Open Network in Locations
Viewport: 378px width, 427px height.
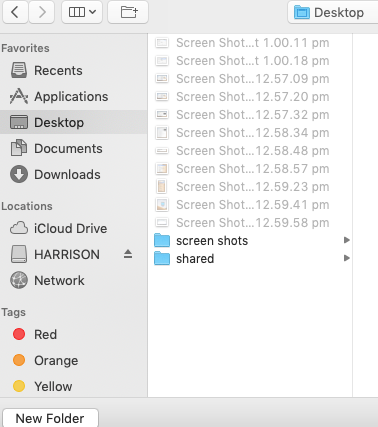[73, 280]
